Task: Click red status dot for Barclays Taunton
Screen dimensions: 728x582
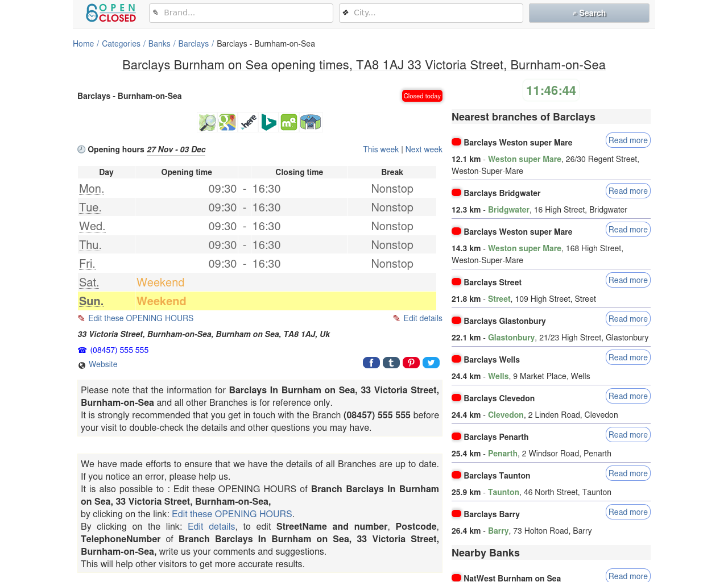Action: tap(456, 475)
